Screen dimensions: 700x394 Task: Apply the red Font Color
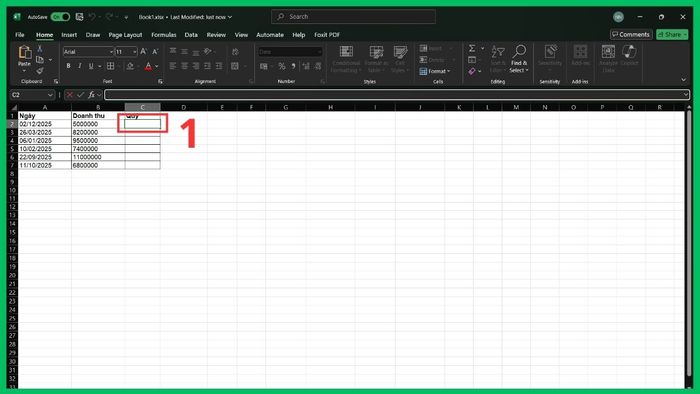pos(148,66)
